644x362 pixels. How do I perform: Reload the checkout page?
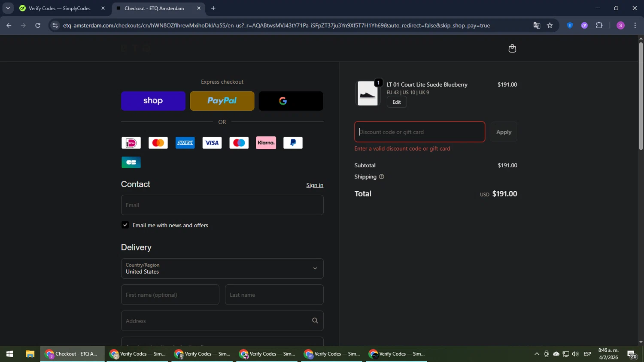tap(38, 25)
